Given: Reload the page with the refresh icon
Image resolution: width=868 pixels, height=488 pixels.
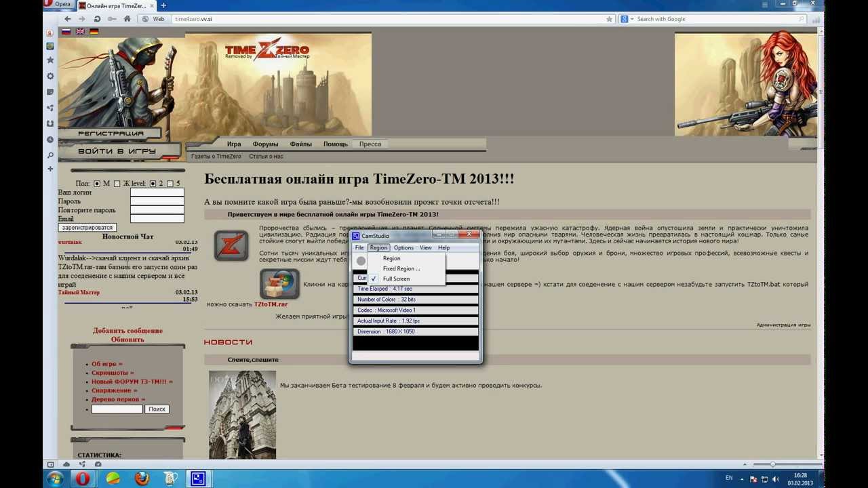Looking at the screenshot, I should pyautogui.click(x=98, y=19).
